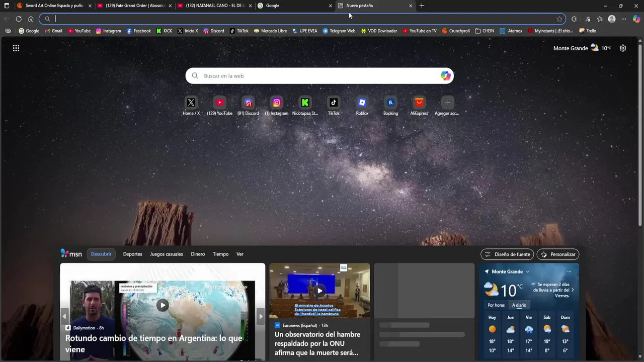
Task: Open the AliExpress quick link tile
Action: (x=419, y=103)
